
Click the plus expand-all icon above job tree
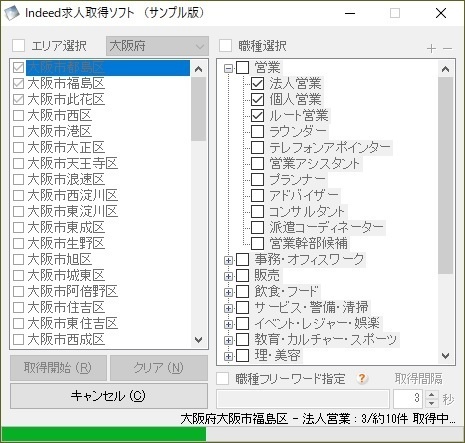(x=431, y=48)
